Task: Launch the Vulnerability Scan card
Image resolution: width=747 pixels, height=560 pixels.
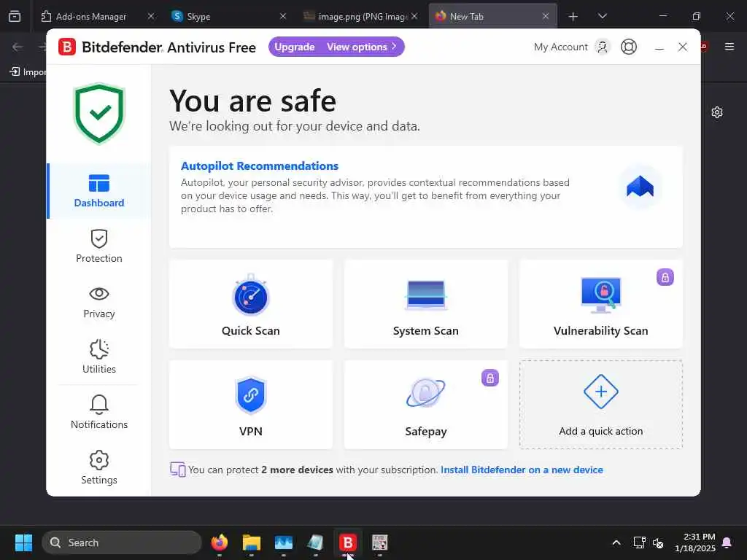Action: point(601,304)
